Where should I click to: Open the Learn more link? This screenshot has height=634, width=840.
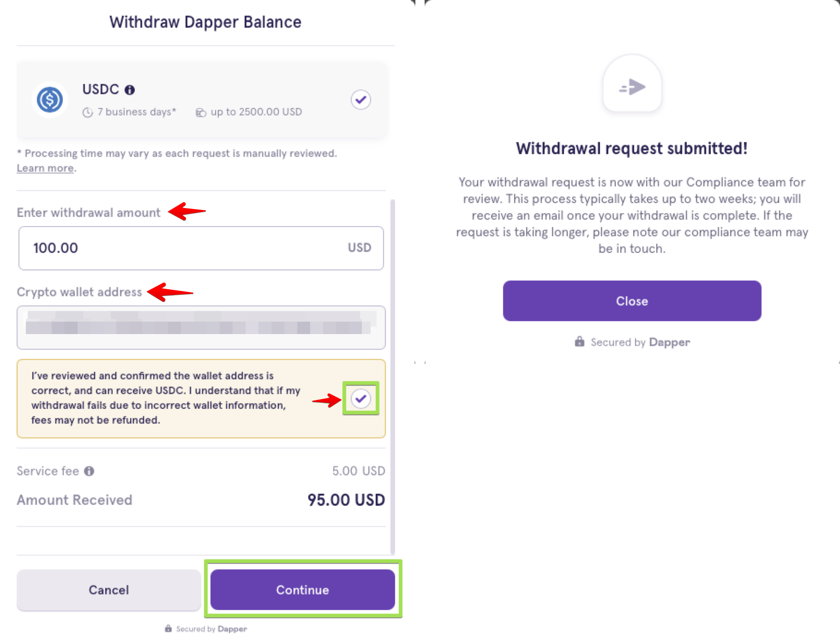[45, 168]
